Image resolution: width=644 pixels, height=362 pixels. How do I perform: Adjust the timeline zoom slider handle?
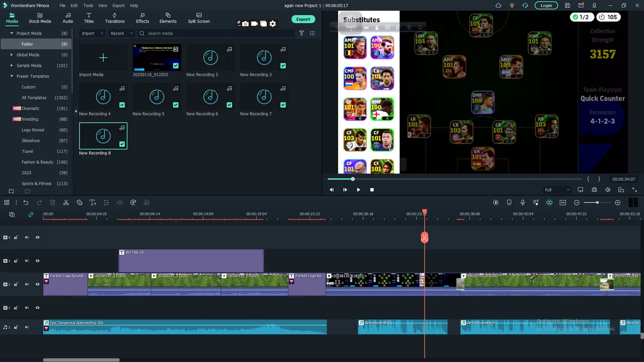597,203
